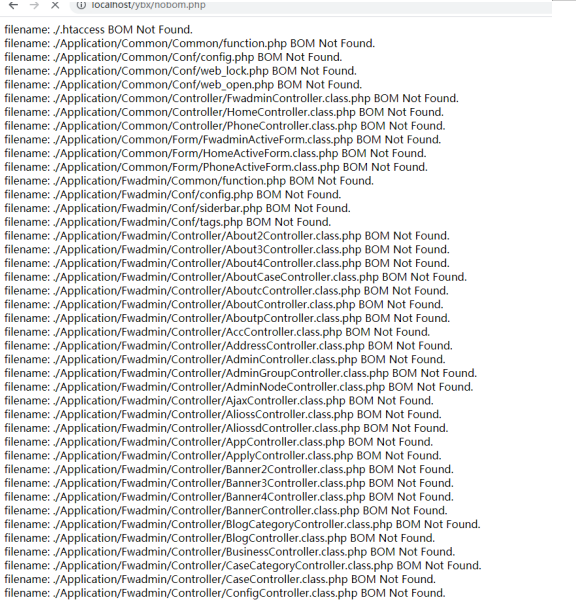
Task: Select the Common/Common/function.php result line
Action: pyautogui.click(x=190, y=43)
